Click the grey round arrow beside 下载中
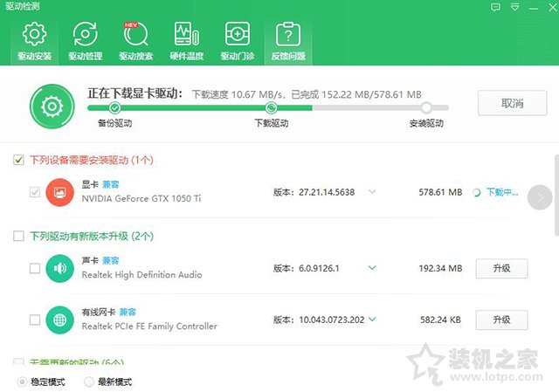Screen dimensions: 559x392 (x=540, y=197)
